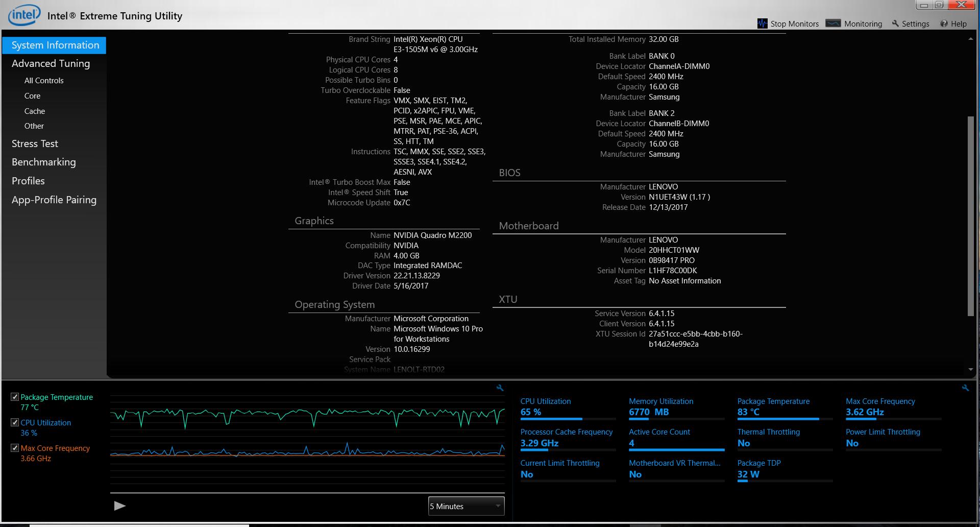Uncheck Package Temperature graph checkbox

pyautogui.click(x=15, y=397)
